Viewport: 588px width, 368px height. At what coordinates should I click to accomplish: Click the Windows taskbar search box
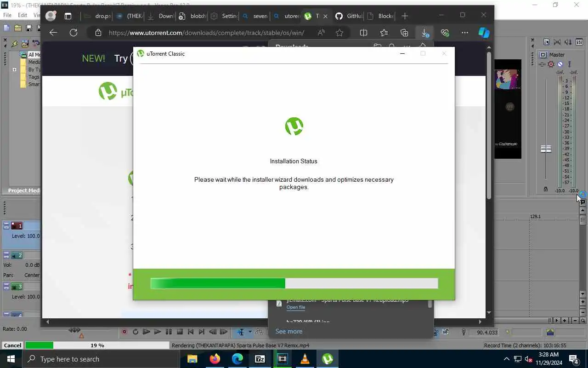pos(102,359)
